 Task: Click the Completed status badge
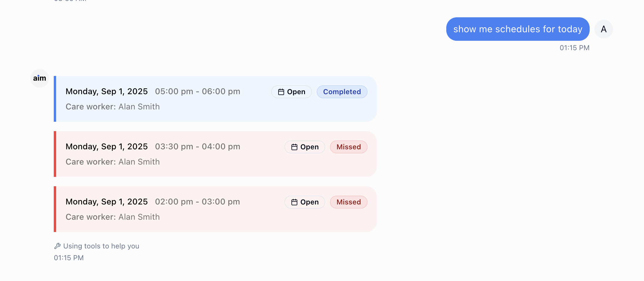(342, 92)
